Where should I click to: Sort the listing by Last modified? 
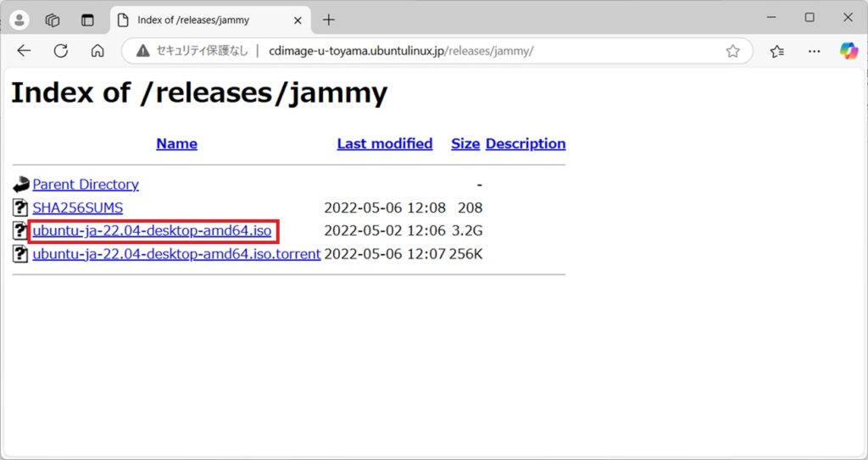click(385, 143)
